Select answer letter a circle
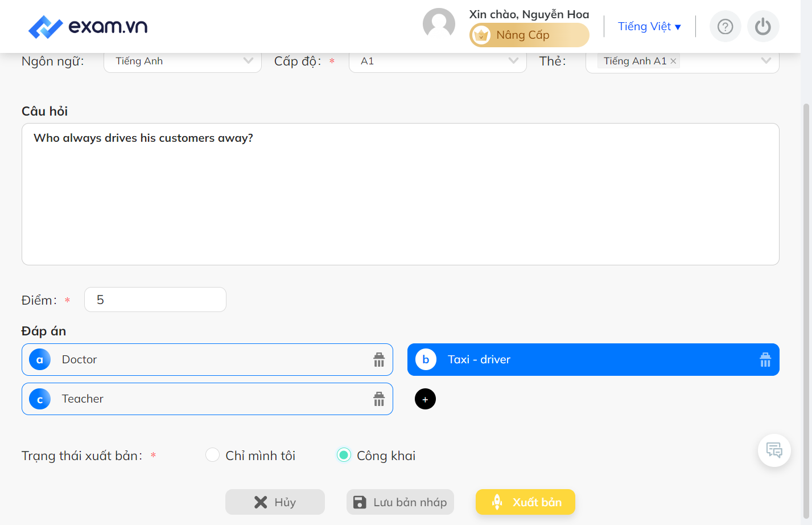This screenshot has height=525, width=812. pyautogui.click(x=40, y=360)
